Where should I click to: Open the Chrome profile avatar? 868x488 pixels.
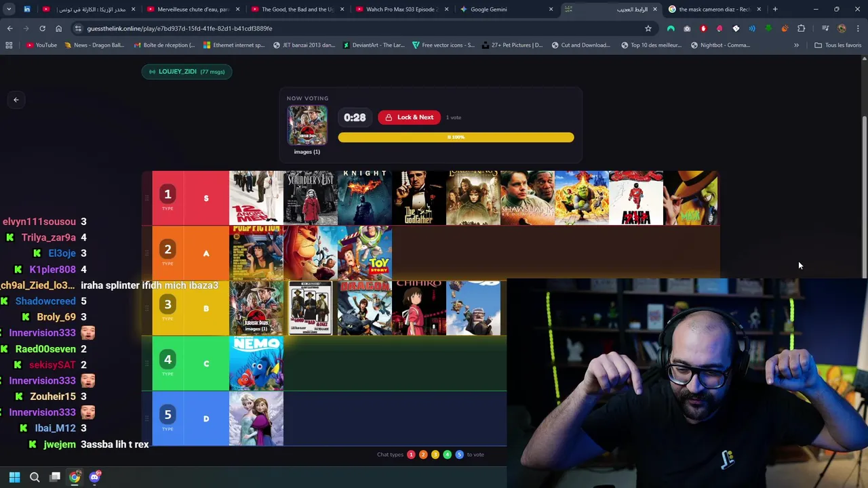coord(842,28)
